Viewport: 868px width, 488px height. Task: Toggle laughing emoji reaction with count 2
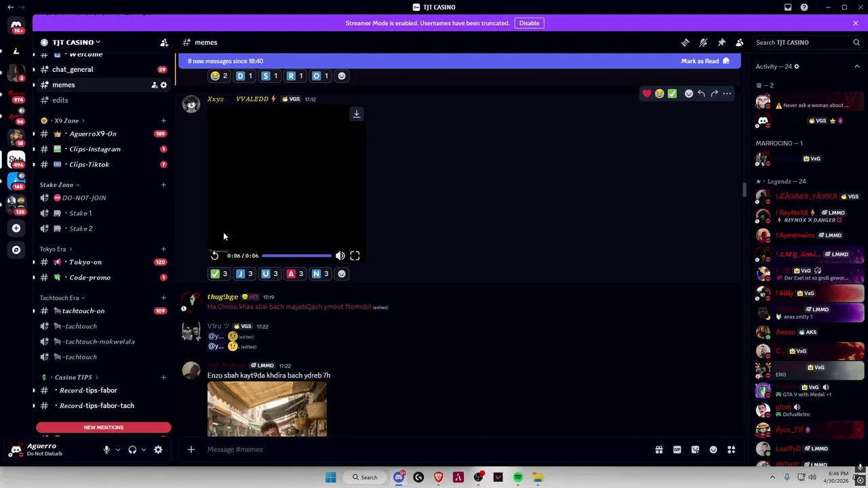[x=219, y=76]
